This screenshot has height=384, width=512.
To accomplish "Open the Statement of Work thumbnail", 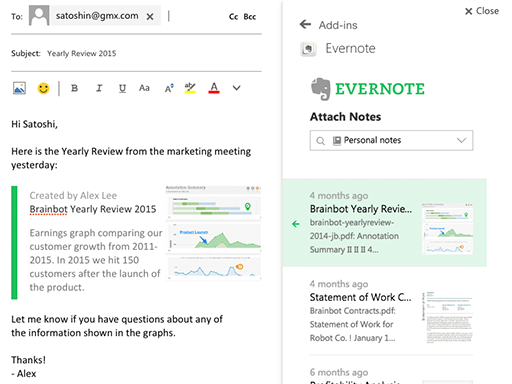I will pyautogui.click(x=447, y=317).
